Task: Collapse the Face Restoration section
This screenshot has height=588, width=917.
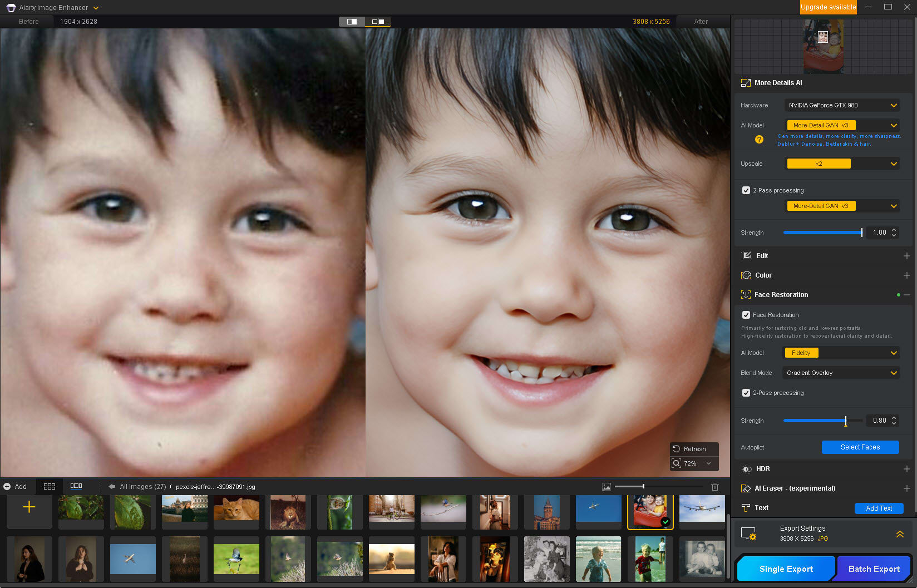Action: [x=907, y=295]
